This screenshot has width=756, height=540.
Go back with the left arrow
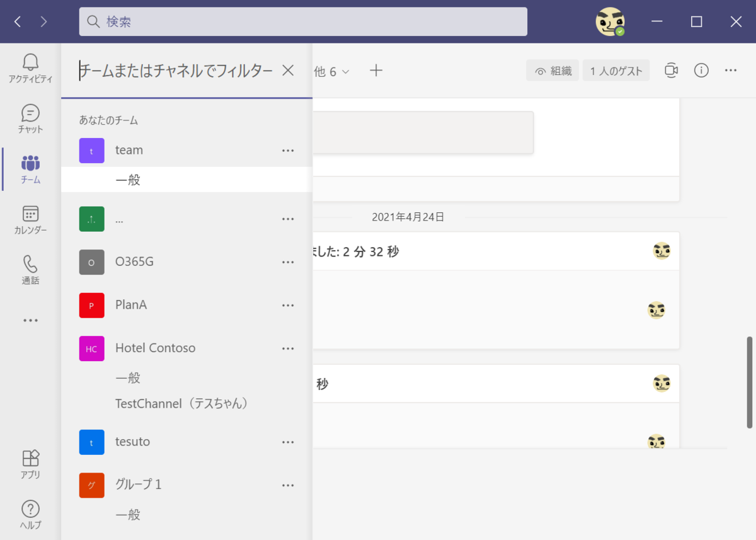17,22
